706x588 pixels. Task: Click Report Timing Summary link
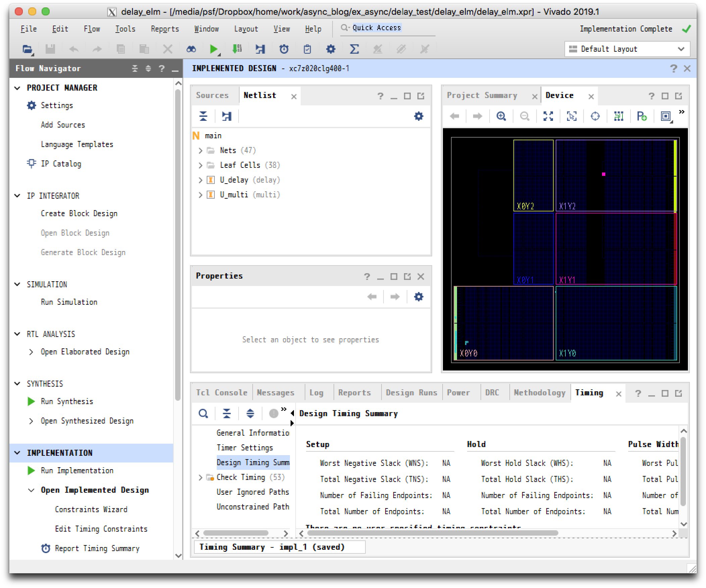(x=97, y=548)
